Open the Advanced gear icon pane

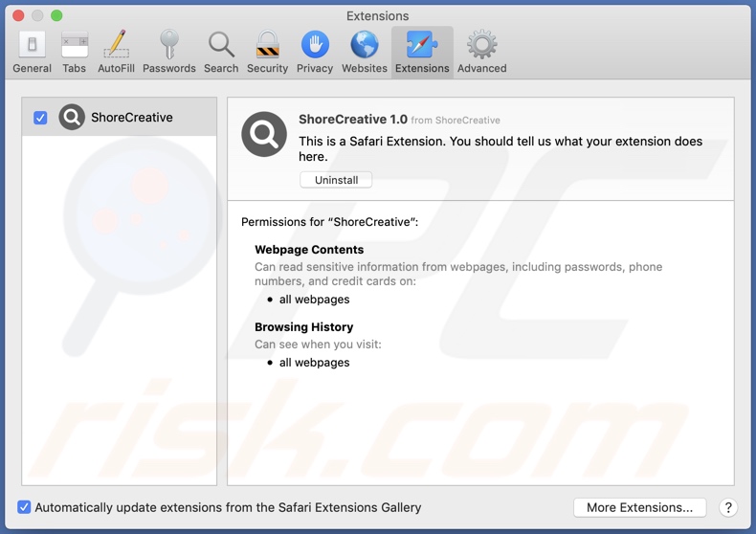482,52
